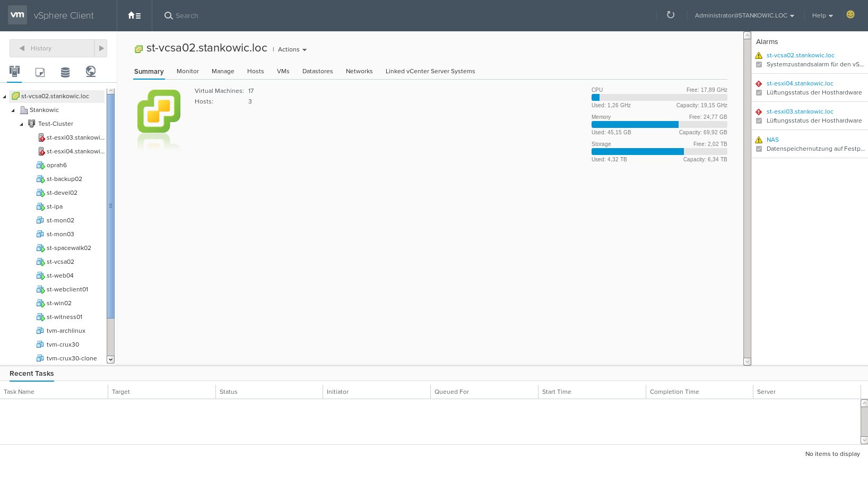
Task: Open Hosts and Clusters inventory view
Action: click(x=14, y=71)
